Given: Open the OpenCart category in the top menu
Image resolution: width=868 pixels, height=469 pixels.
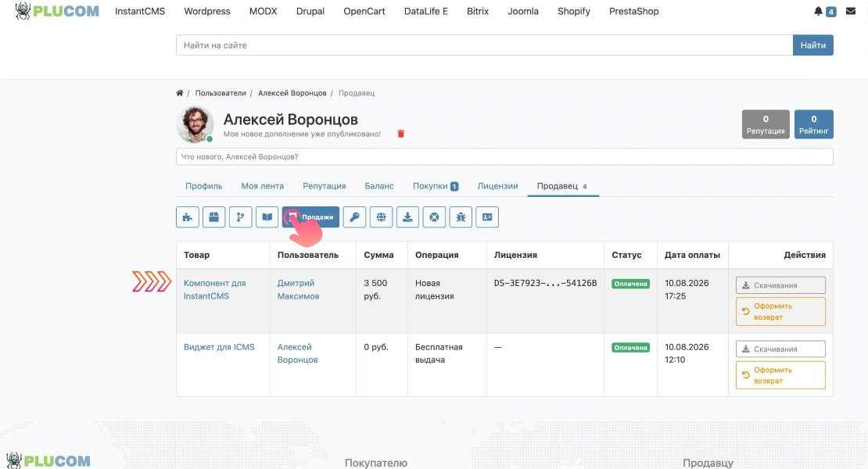Looking at the screenshot, I should click(x=364, y=11).
